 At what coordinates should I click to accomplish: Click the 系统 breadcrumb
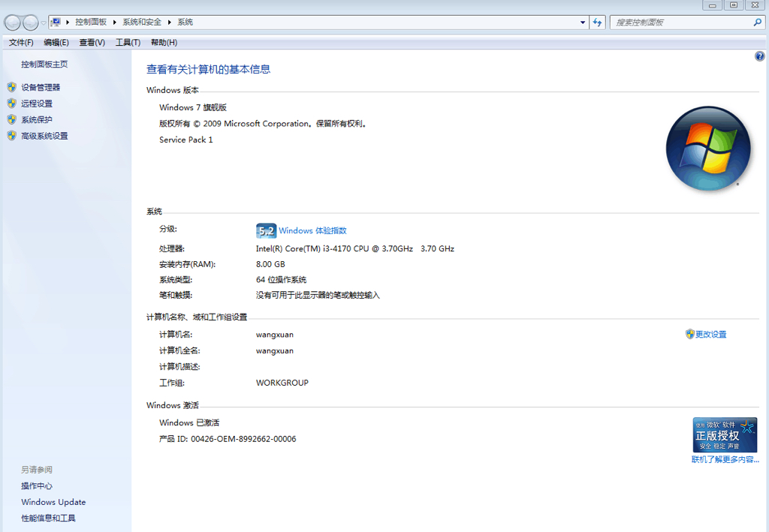185,22
